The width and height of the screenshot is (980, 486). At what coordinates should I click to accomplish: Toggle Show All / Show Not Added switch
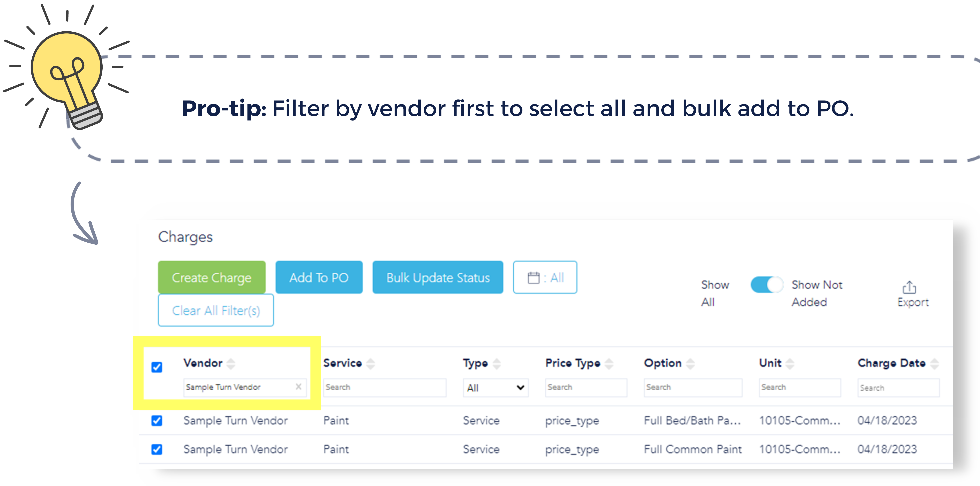(x=766, y=285)
